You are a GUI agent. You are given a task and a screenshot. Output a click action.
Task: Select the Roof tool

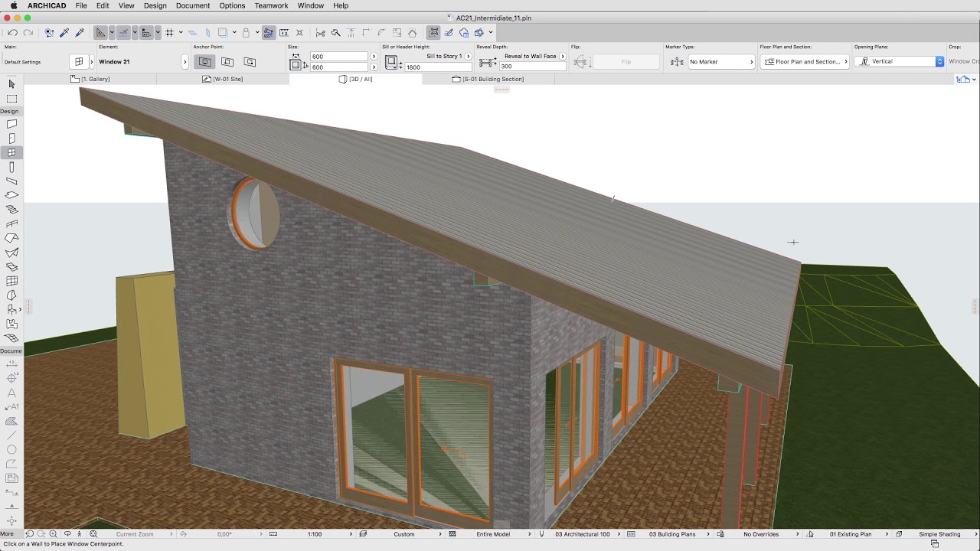(x=11, y=238)
